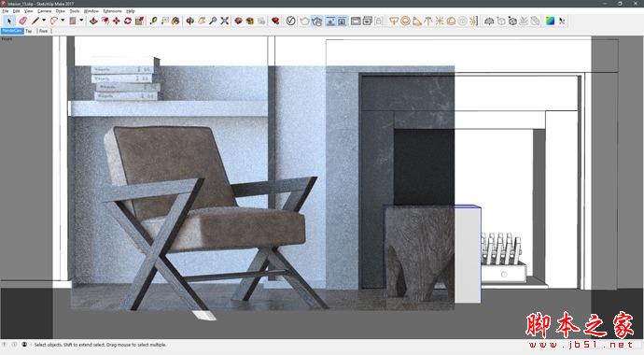The width and height of the screenshot is (644, 355).
Task: Click the second grey V-Ray window icon
Action: (x=367, y=21)
